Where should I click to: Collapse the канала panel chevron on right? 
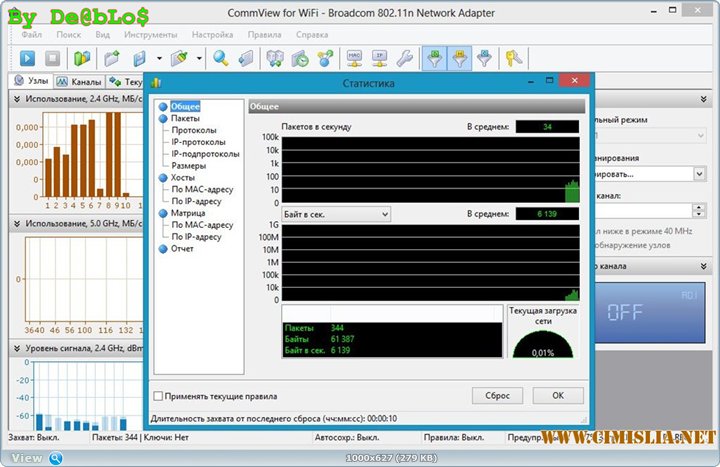[x=703, y=266]
